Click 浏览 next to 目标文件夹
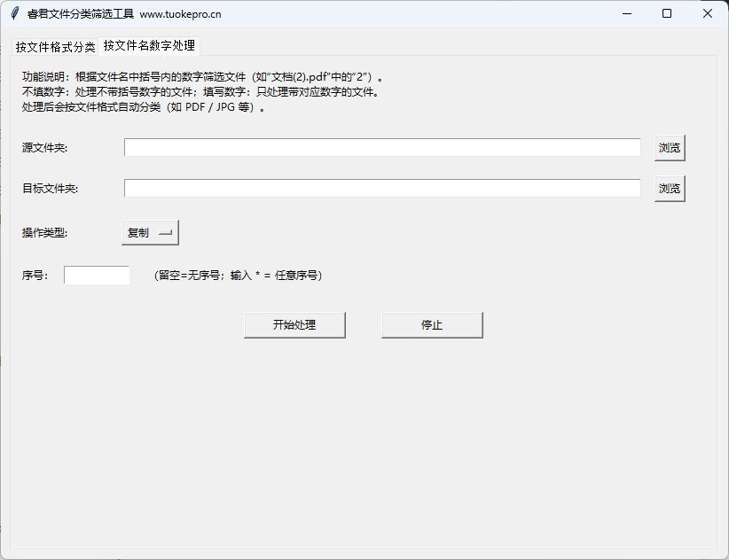This screenshot has height=560, width=729. [x=670, y=188]
